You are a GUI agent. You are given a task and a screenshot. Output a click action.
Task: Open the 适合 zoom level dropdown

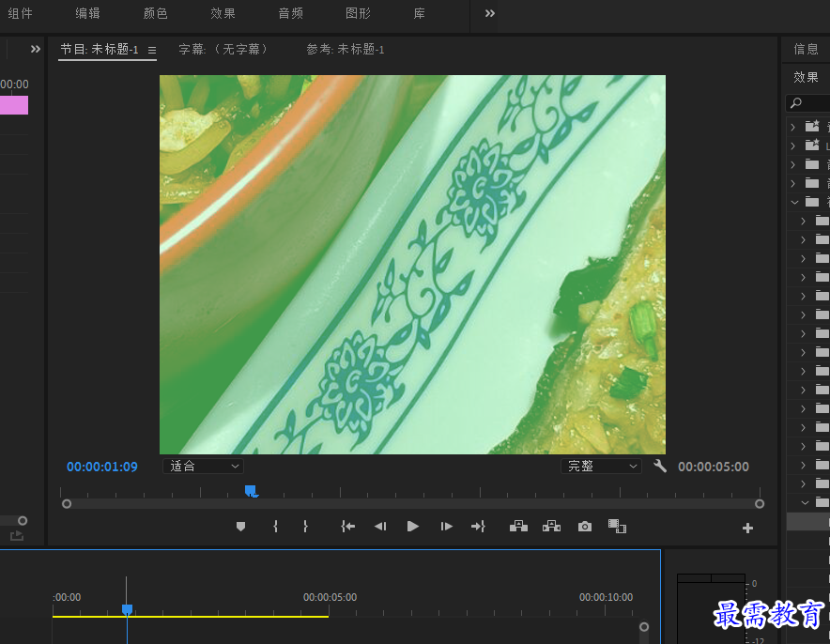[203, 467]
